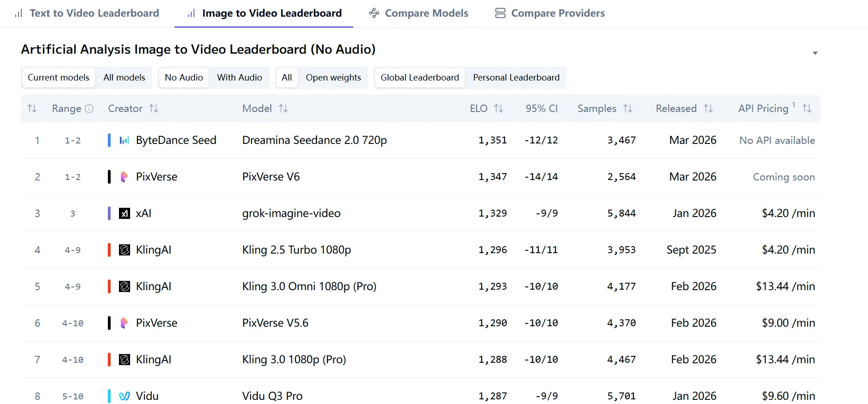Click the xAI logo icon

tap(125, 213)
